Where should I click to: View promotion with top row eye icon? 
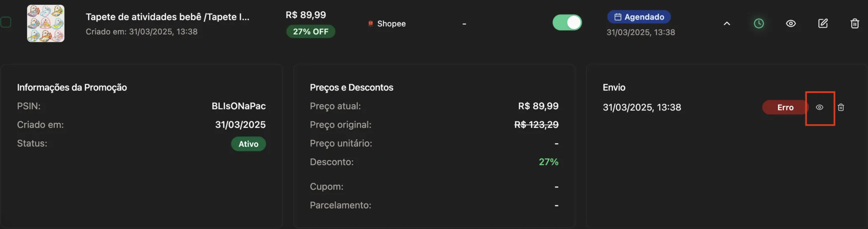(791, 24)
